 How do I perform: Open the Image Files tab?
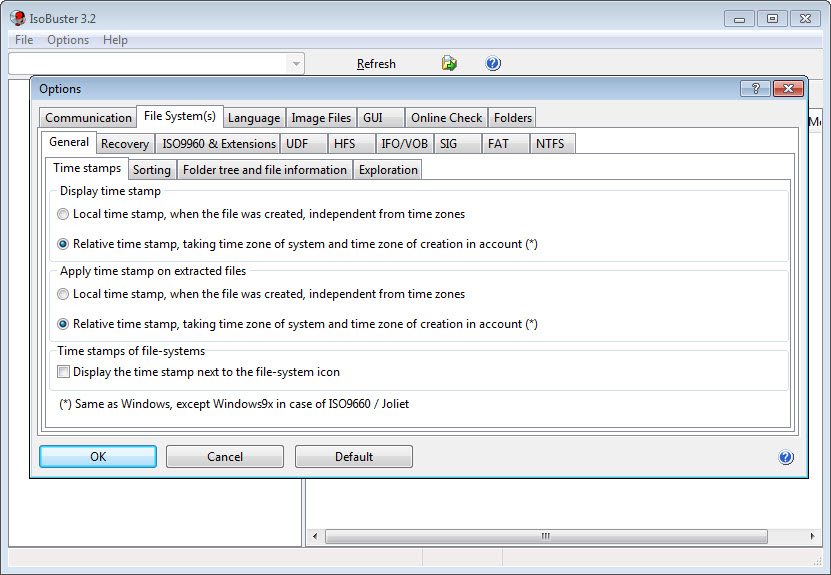tap(321, 118)
